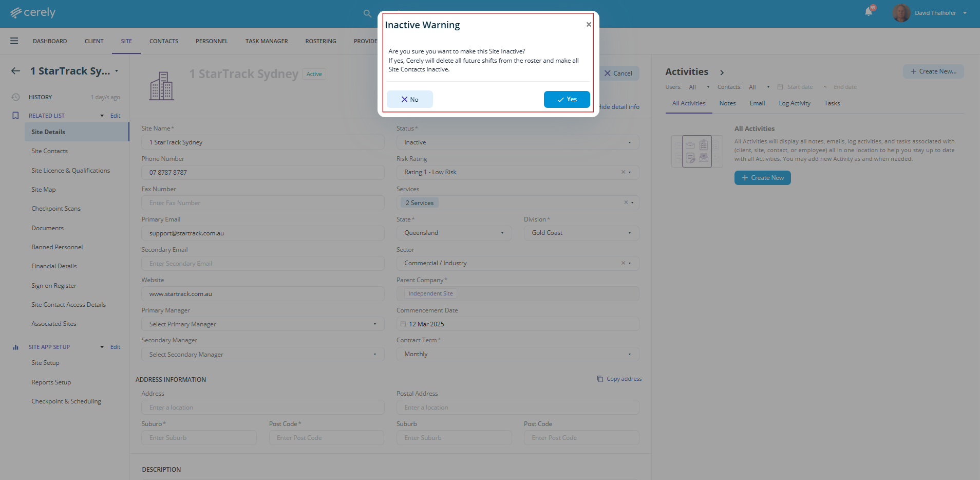Open notifications bell

(869, 12)
